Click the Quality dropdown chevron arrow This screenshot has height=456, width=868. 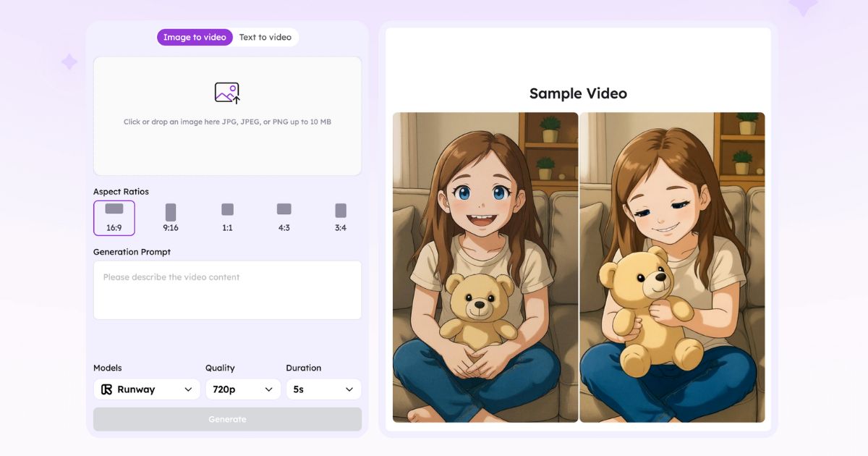268,389
